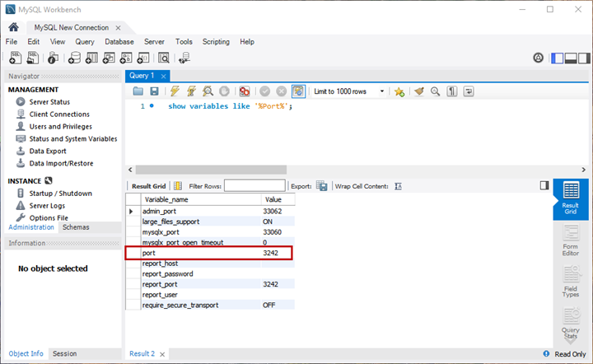The image size is (593, 364).
Task: Switch to the Session tab
Action: (x=65, y=354)
